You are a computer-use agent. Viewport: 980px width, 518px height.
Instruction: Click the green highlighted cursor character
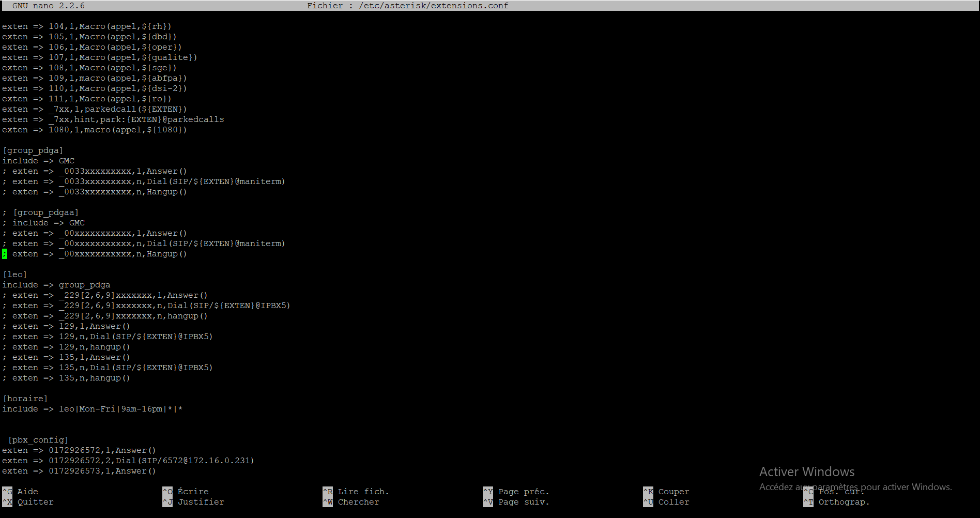point(5,254)
